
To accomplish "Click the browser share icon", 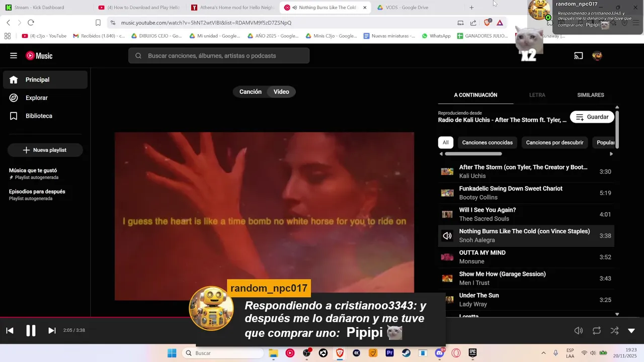I will [473, 23].
